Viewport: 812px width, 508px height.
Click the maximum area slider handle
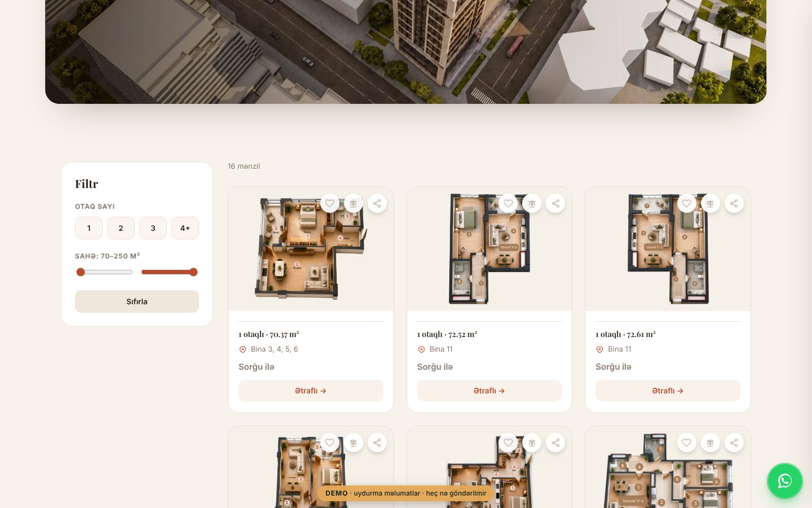click(193, 272)
